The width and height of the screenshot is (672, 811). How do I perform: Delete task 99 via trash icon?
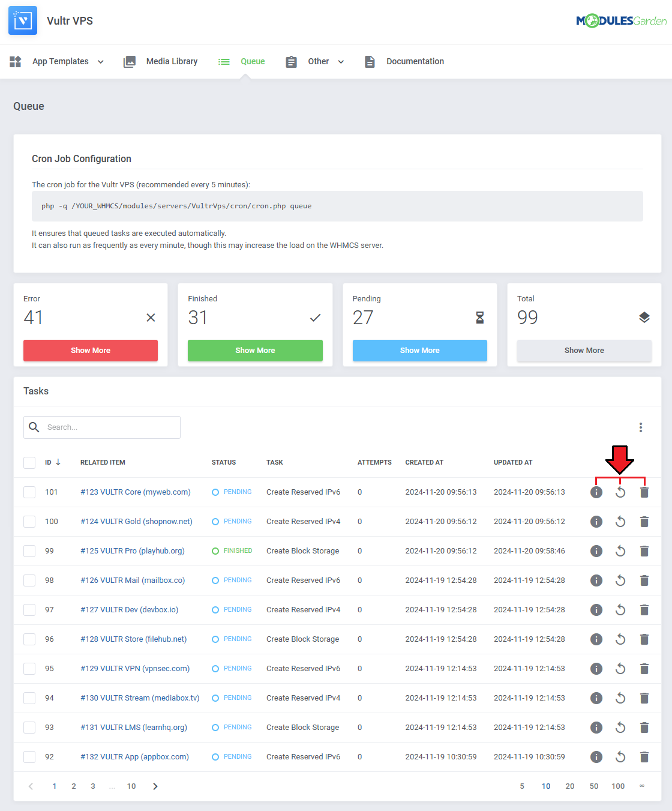pos(644,551)
